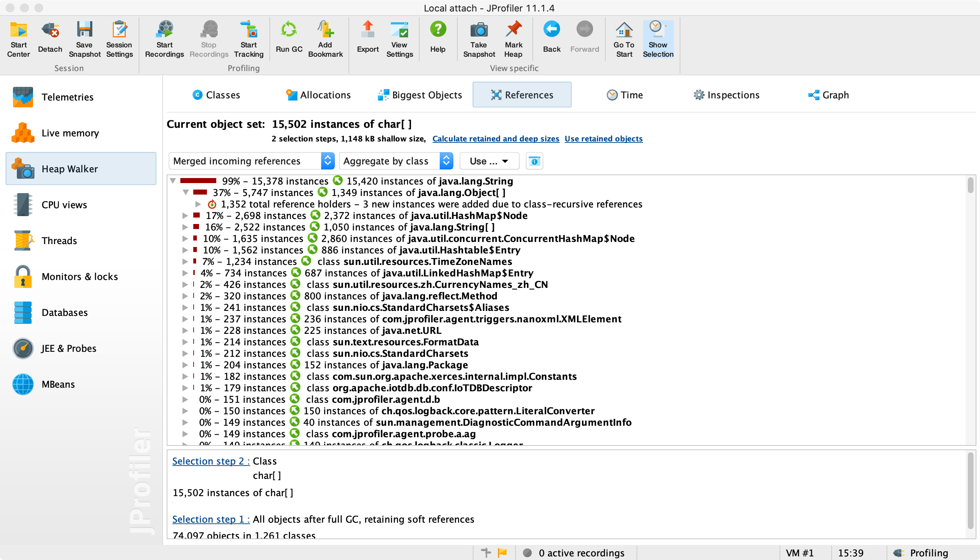Run garbage collection
Image resolution: width=980 pixels, height=560 pixels.
click(x=289, y=38)
